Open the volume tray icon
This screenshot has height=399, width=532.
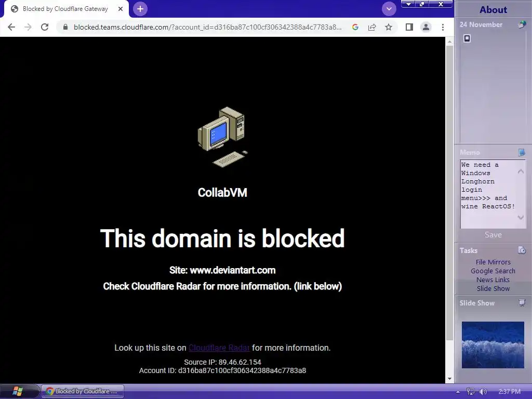point(483,392)
